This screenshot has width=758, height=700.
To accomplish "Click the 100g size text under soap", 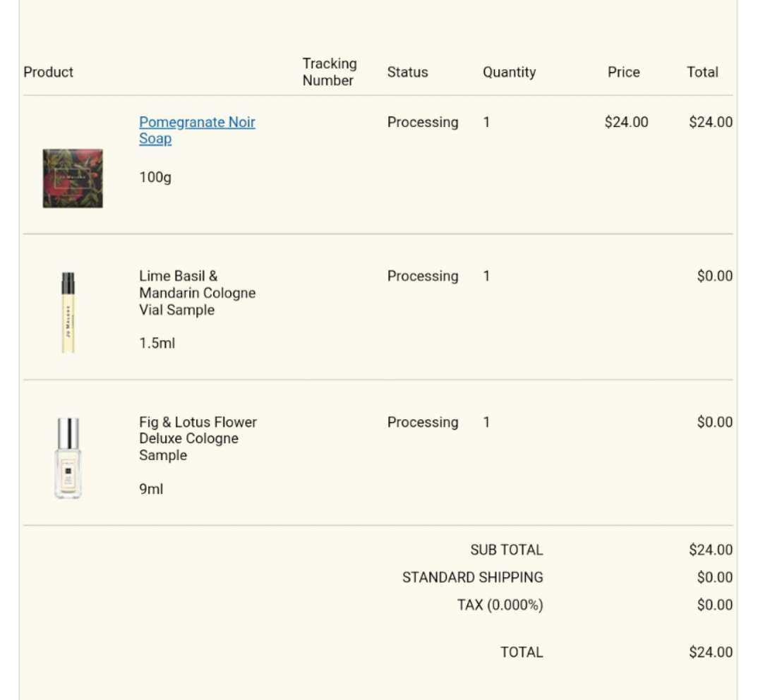I will tap(155, 177).
